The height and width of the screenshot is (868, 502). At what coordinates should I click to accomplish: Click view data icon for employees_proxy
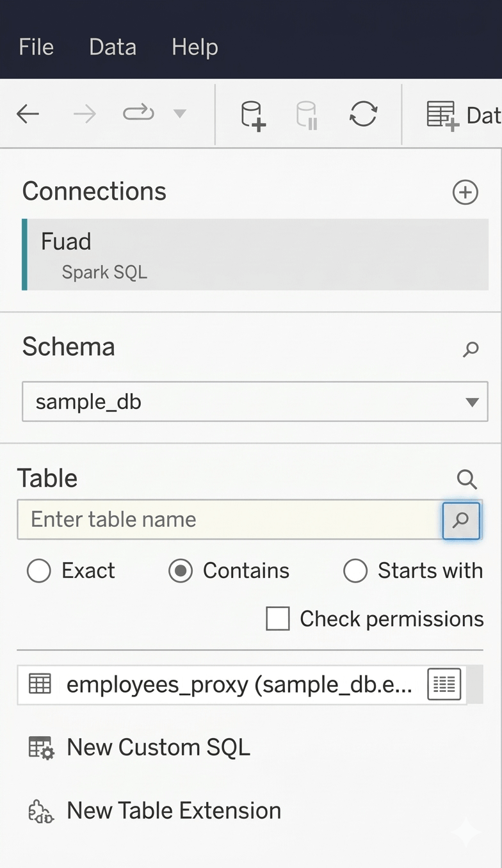click(x=444, y=684)
